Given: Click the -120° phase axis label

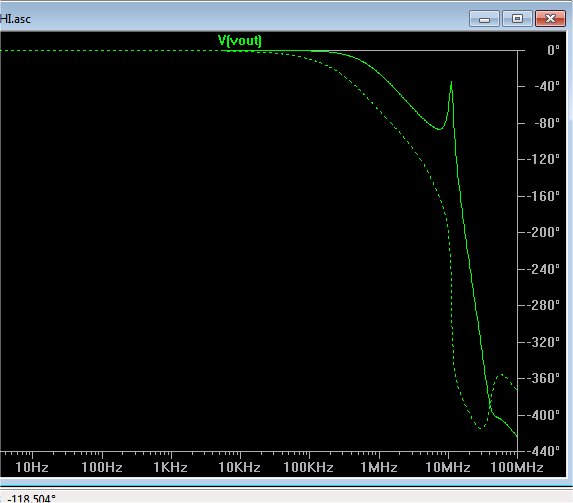Looking at the screenshot, I should point(543,159).
